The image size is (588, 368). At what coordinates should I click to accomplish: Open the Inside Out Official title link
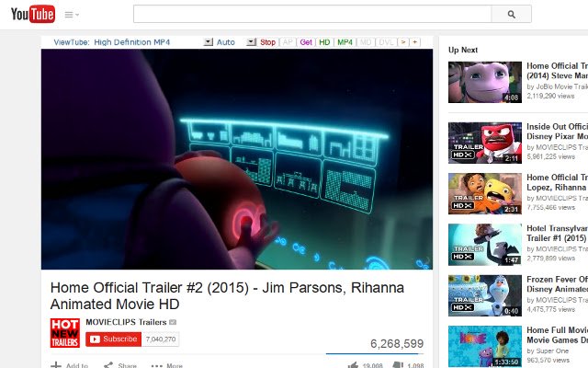pyautogui.click(x=558, y=132)
